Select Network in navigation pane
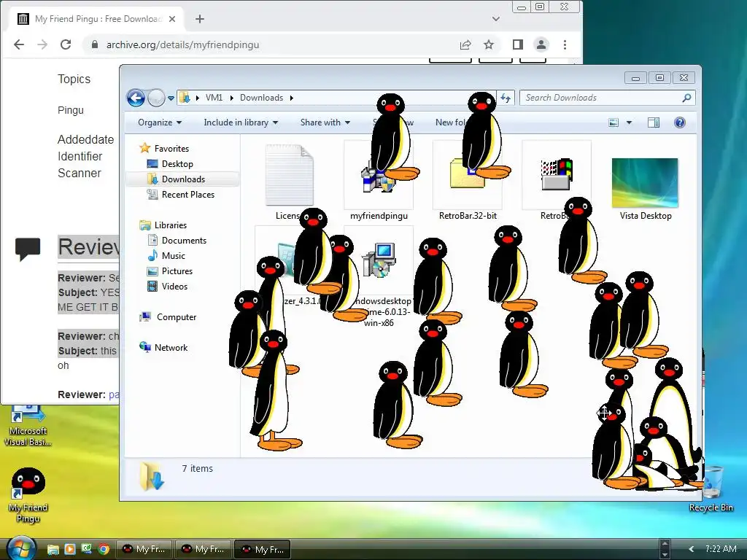This screenshot has height=560, width=747. tap(163, 348)
